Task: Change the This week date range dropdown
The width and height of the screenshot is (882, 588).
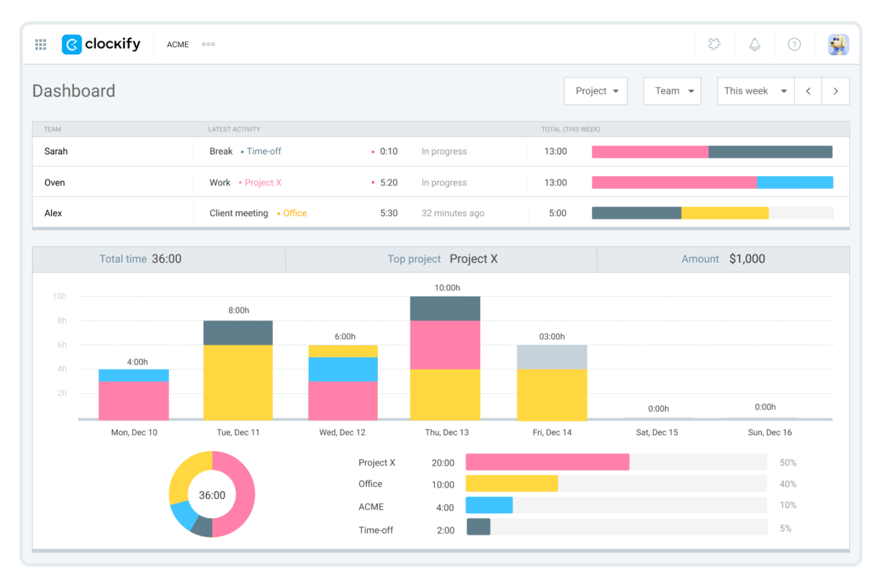Action: (754, 91)
